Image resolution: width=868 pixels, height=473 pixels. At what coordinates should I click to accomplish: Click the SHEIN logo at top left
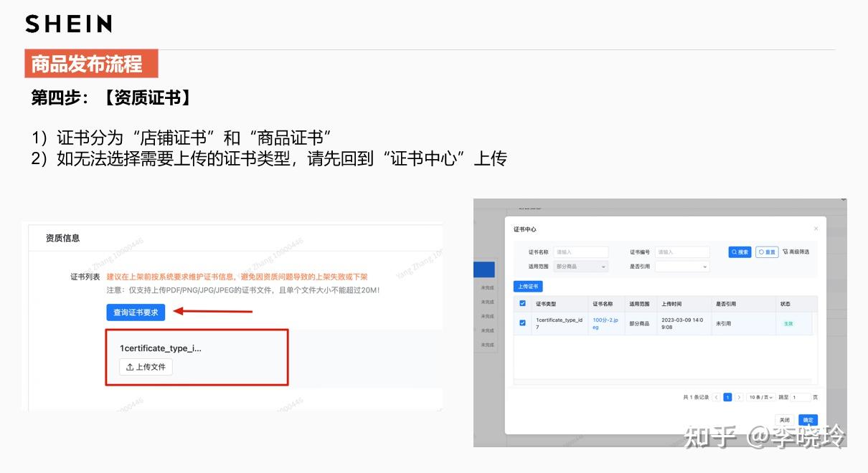click(68, 24)
